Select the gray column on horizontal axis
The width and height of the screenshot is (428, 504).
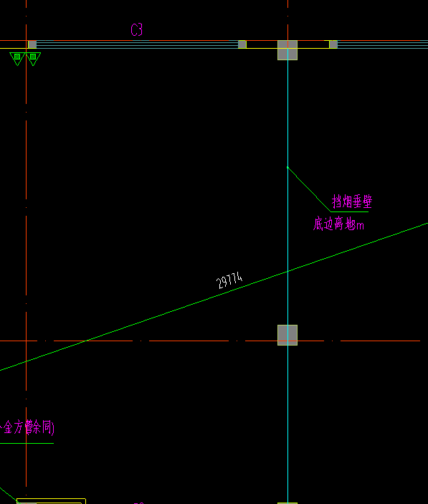coord(287,336)
